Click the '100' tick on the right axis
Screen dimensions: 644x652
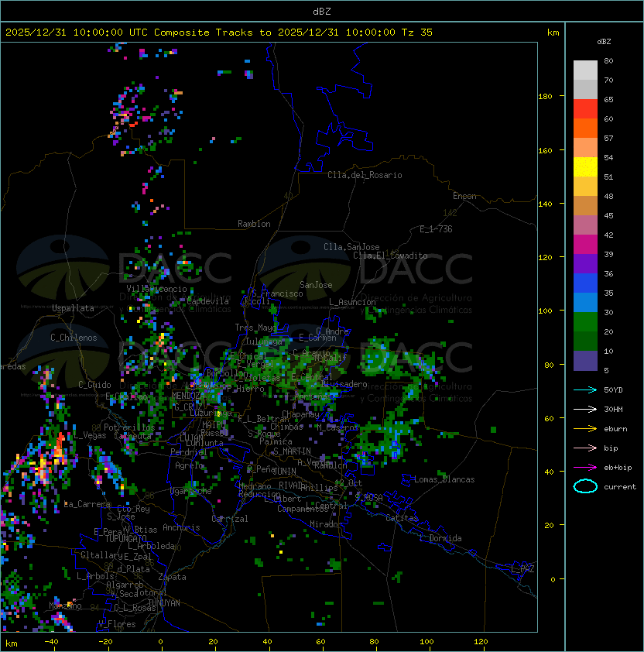pos(545,311)
